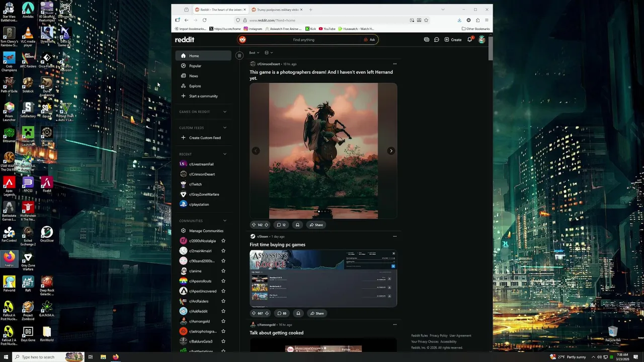
Task: Show previous image in the CrimsonDesert gallery
Action: [256, 151]
